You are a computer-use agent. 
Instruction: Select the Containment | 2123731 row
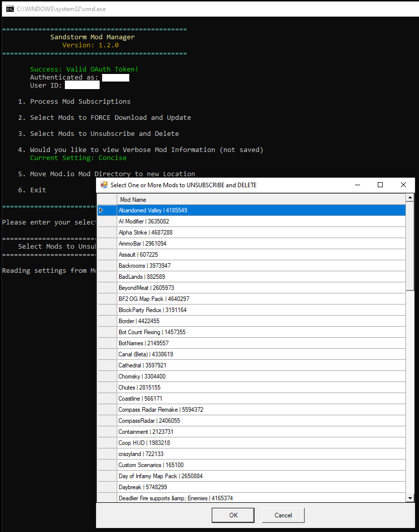point(261,432)
